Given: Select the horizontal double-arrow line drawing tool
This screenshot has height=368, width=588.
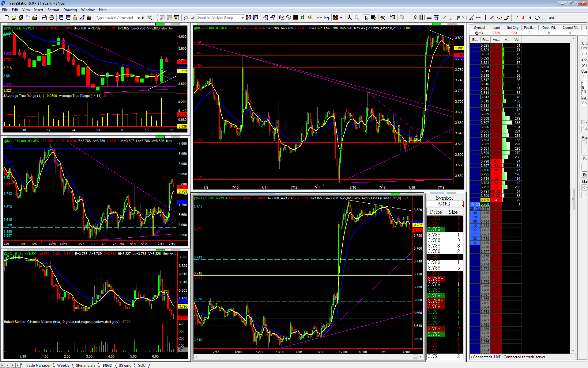Looking at the screenshot, I should point(478,18).
